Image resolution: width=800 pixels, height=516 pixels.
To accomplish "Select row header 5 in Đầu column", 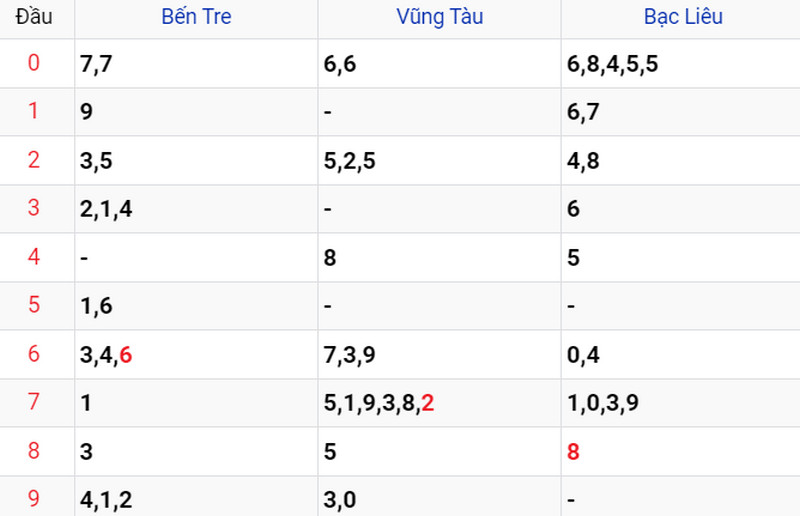I will 34,305.
